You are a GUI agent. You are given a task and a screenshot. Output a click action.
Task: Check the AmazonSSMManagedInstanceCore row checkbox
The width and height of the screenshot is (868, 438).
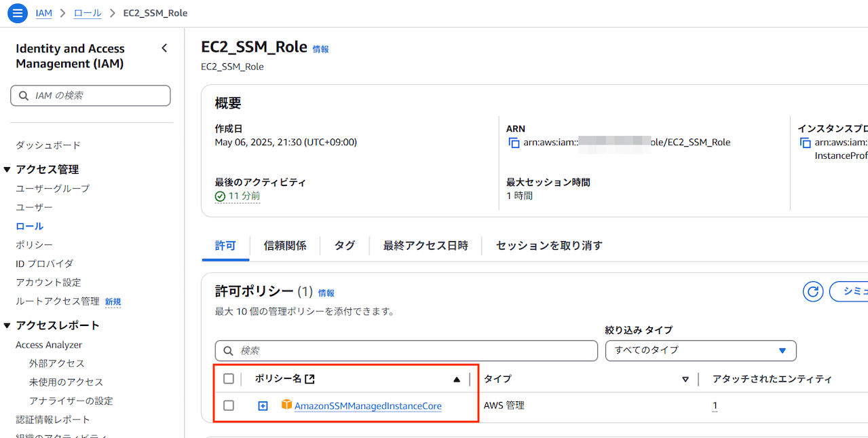click(229, 405)
